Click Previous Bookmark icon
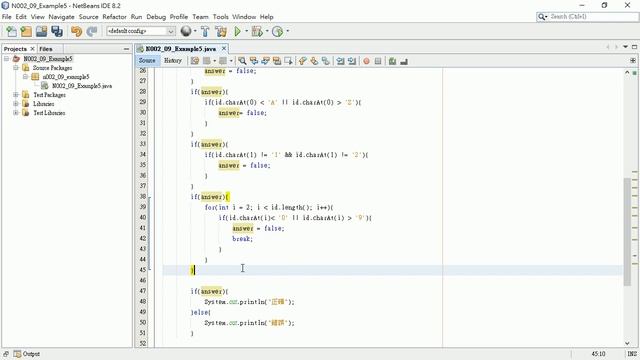 pyautogui.click(x=302, y=61)
